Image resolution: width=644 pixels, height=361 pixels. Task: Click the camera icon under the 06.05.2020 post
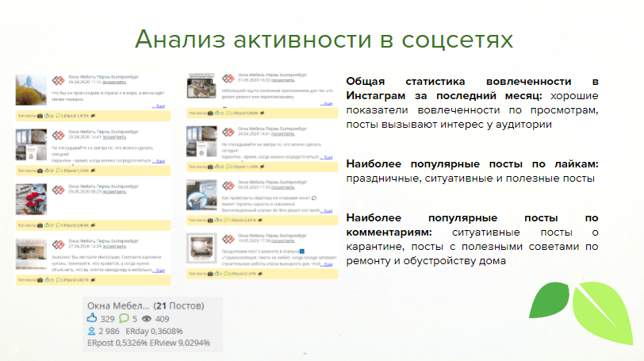click(x=210, y=220)
